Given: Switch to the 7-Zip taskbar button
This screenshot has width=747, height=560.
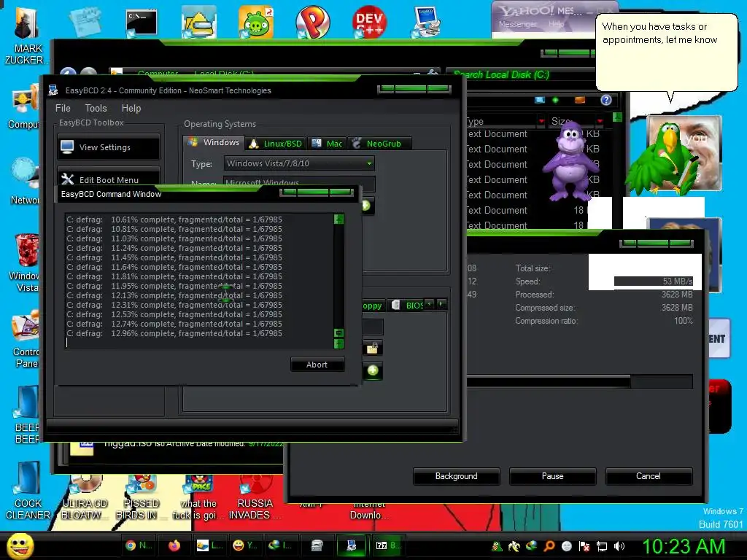Looking at the screenshot, I should click(x=388, y=545).
